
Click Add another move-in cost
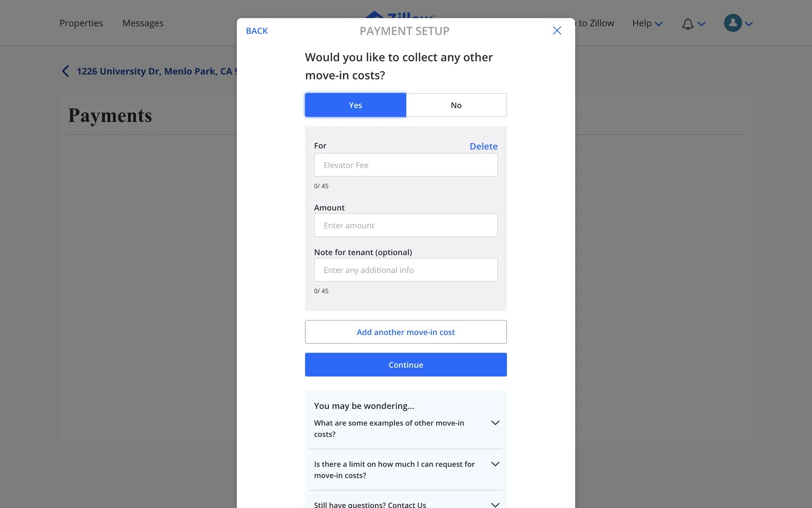pyautogui.click(x=406, y=332)
